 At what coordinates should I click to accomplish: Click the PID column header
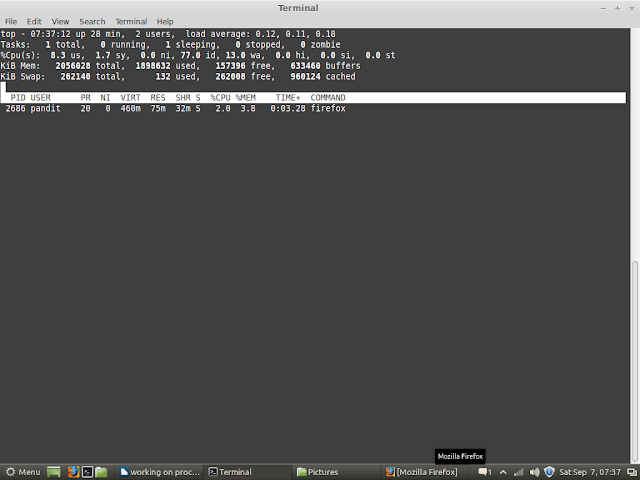tap(18, 98)
